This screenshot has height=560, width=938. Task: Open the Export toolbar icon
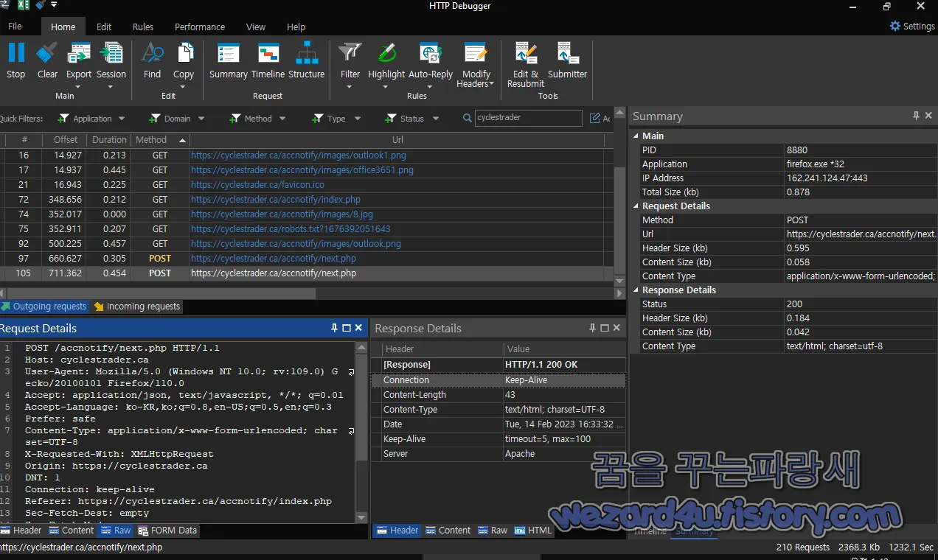[x=79, y=54]
